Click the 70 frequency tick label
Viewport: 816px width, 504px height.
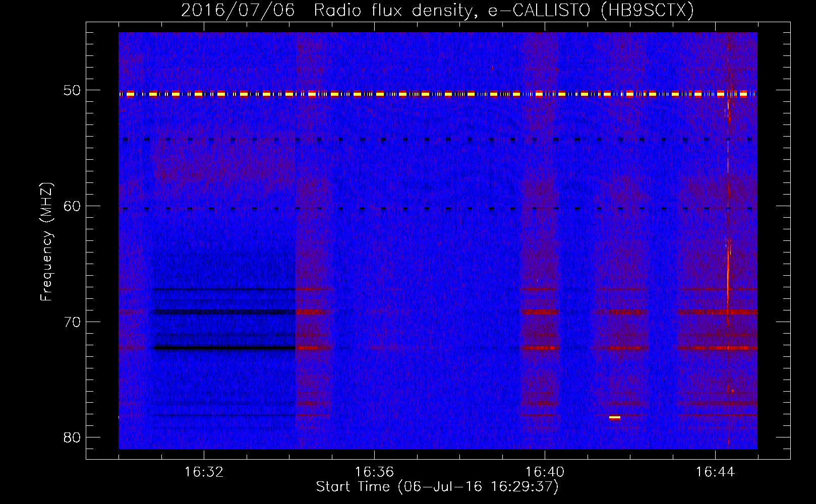tap(72, 322)
